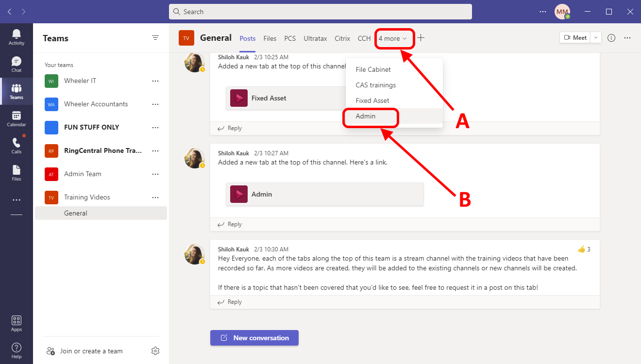Click Shiloh Kauk's avatar on 2/3 10:30 AM post

pyautogui.click(x=194, y=254)
